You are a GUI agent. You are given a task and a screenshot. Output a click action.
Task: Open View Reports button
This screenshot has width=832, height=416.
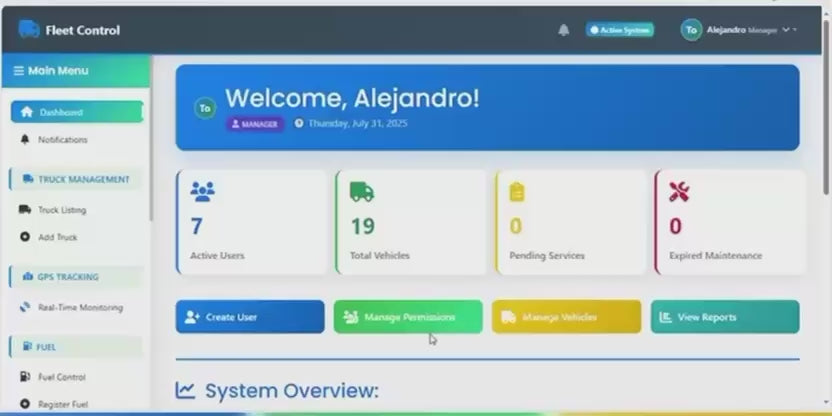click(725, 317)
